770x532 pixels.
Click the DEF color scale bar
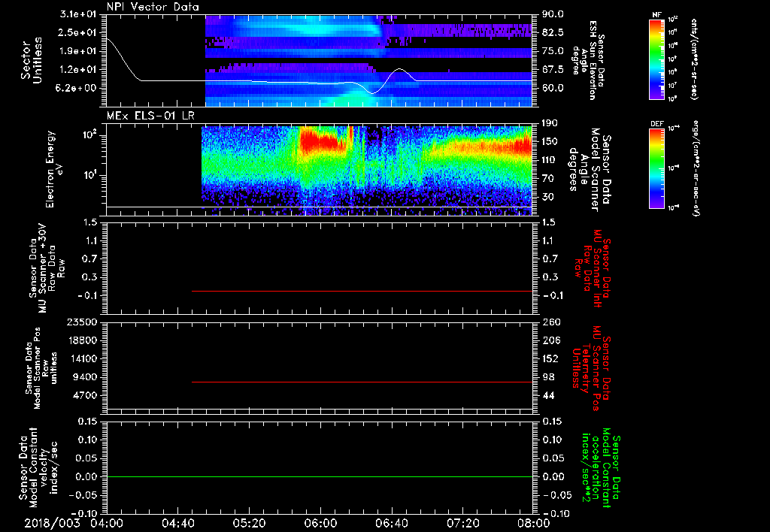coord(657,168)
